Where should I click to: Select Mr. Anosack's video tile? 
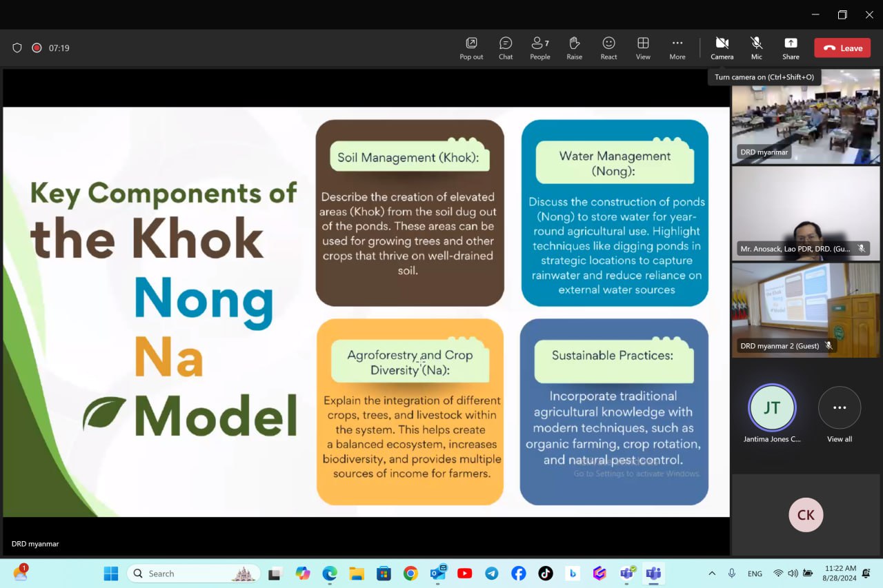pos(805,213)
